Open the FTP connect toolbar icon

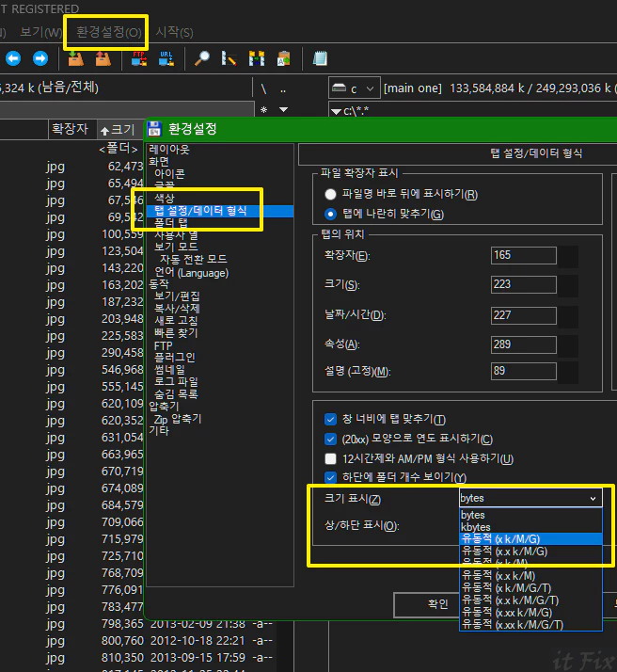point(139,58)
